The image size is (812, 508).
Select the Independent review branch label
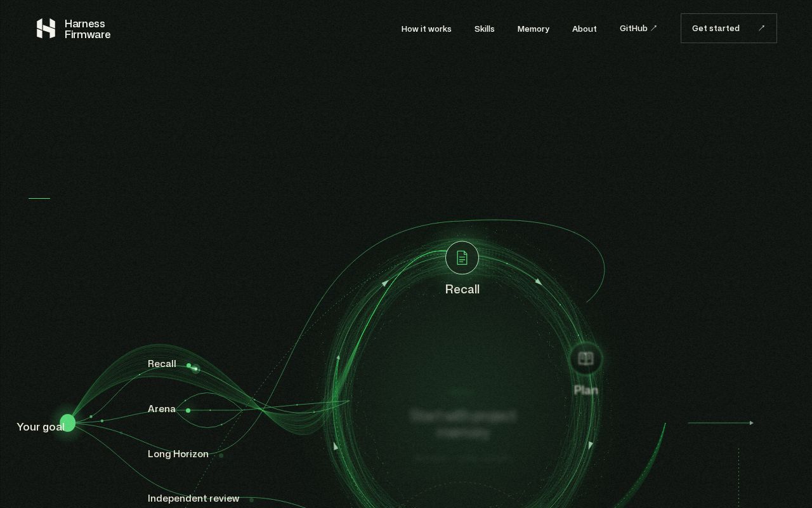pos(193,498)
